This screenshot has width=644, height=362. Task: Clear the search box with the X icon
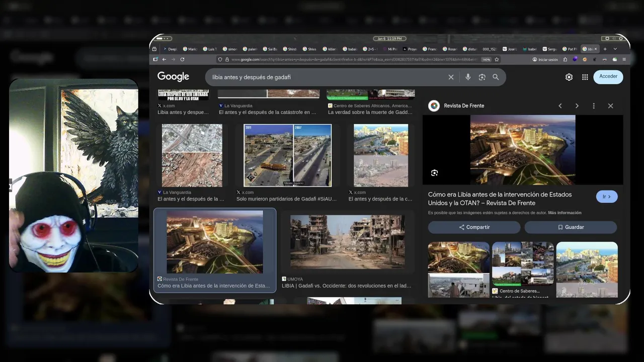[451, 77]
